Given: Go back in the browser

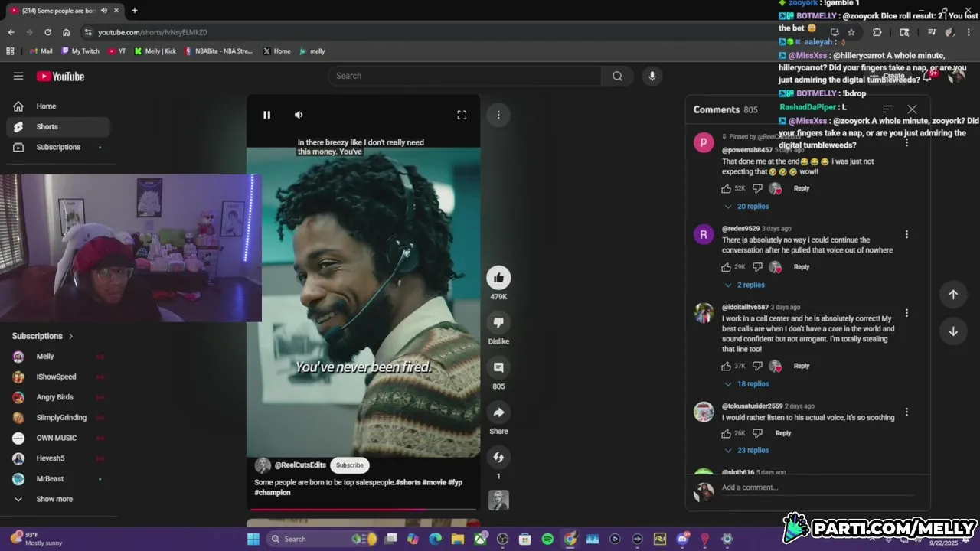Looking at the screenshot, I should point(11,32).
